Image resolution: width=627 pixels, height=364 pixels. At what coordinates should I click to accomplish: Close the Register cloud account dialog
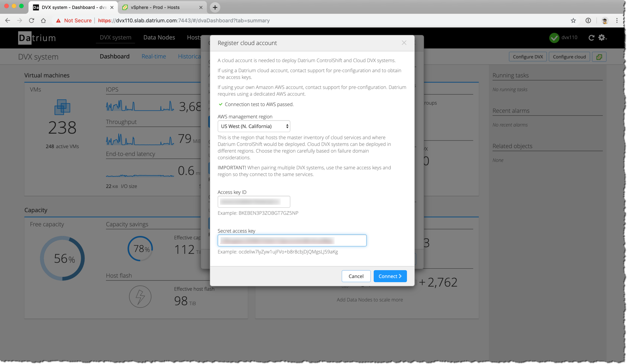[404, 43]
